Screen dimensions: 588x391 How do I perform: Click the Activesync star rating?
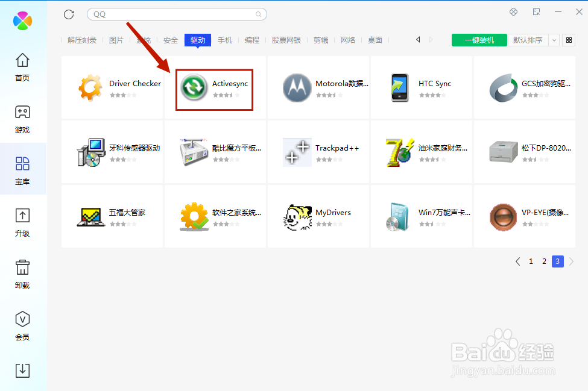tap(226, 95)
